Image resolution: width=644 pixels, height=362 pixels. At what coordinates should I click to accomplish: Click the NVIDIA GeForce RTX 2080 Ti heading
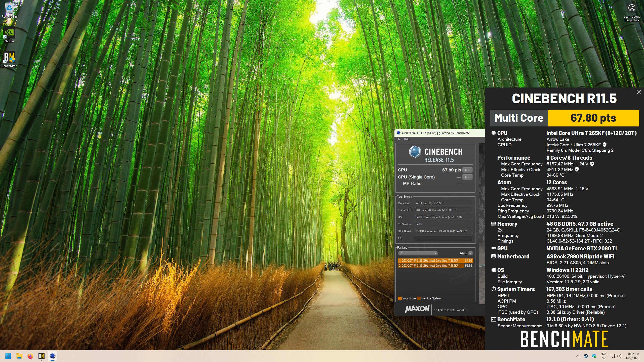click(581, 248)
